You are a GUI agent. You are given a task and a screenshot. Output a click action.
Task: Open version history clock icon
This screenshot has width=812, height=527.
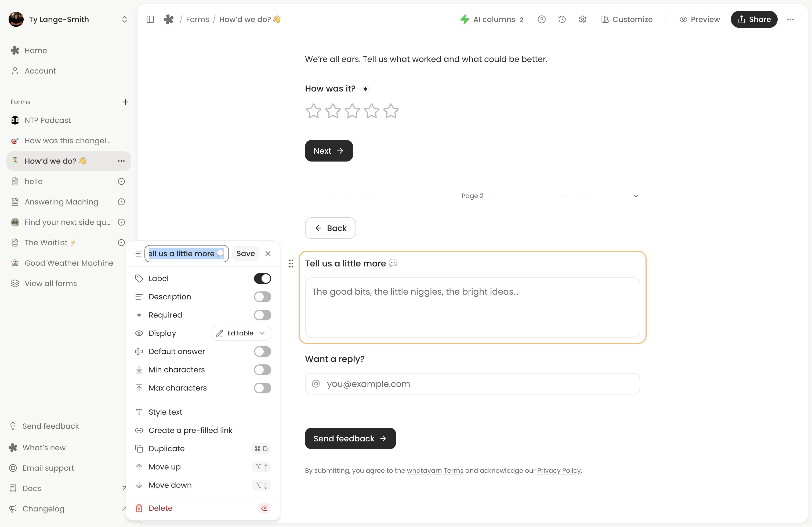pos(562,19)
